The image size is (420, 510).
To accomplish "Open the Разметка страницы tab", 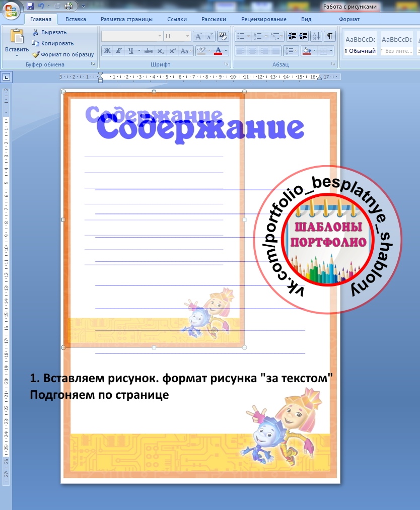I will pos(126,19).
